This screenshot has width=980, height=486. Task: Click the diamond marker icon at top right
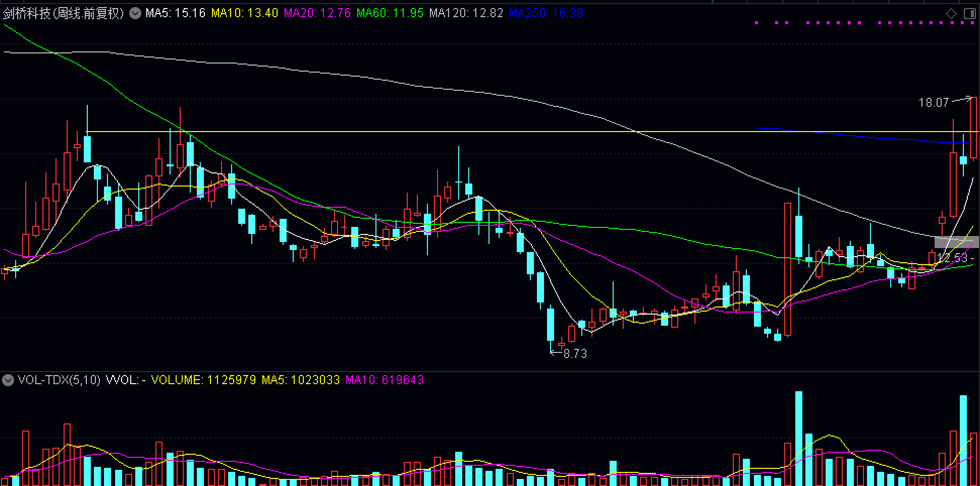coord(951,14)
